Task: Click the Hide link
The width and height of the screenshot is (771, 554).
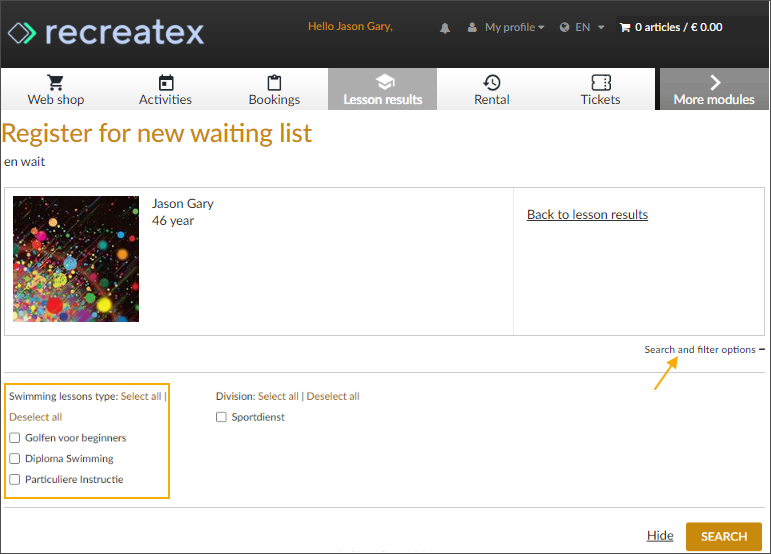Action: 660,536
